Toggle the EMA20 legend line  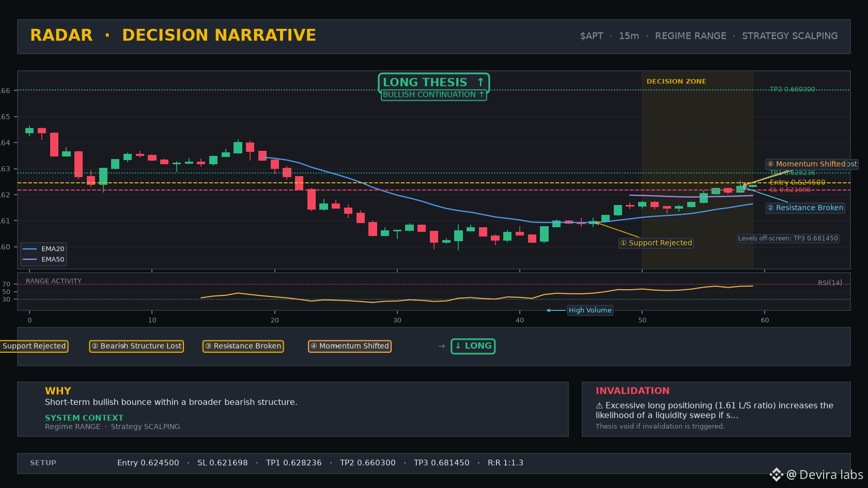pos(43,249)
